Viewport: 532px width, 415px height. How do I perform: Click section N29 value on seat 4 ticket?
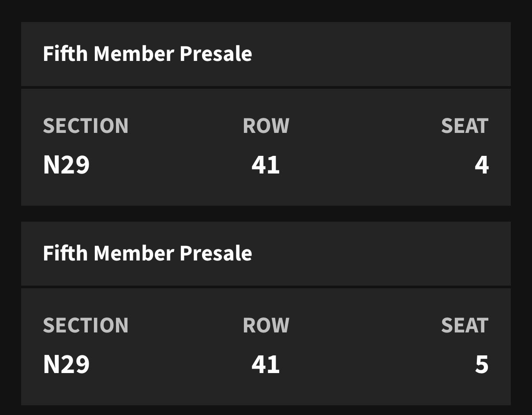(x=66, y=165)
